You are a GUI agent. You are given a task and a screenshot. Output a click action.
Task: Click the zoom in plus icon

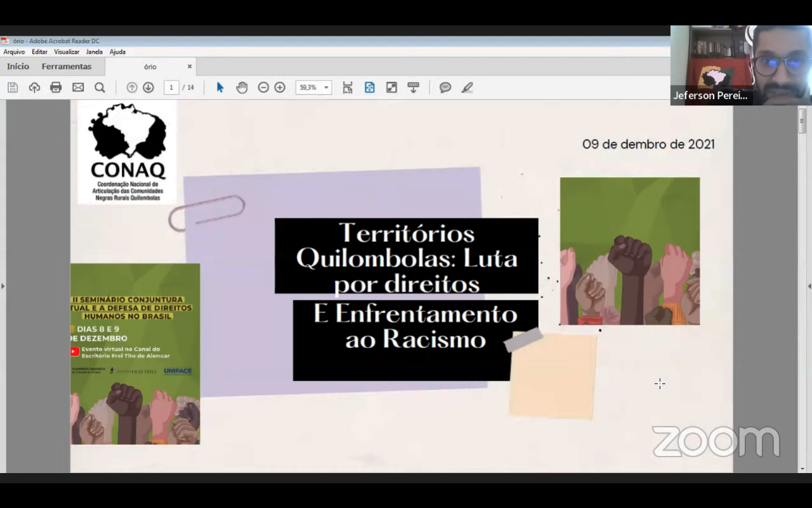[280, 88]
